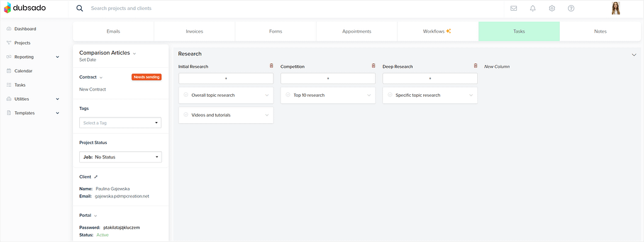Open the settings gear icon
Screen dimensions: 644x242
click(552, 8)
